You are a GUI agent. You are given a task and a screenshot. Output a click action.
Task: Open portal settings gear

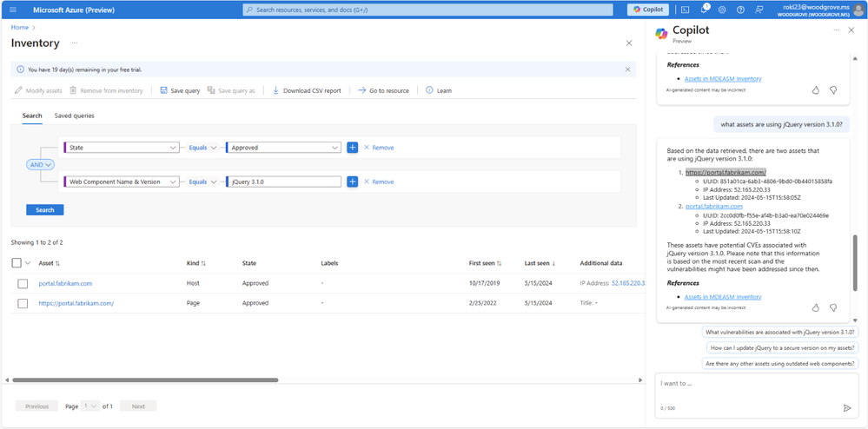(x=722, y=10)
